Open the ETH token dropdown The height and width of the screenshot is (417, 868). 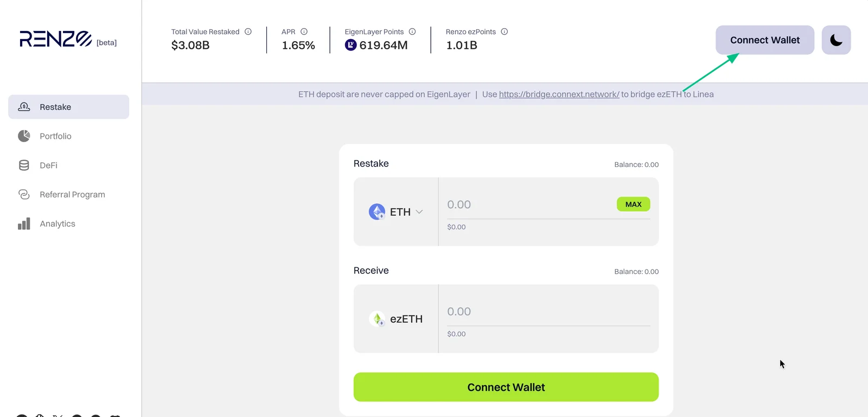coord(396,211)
